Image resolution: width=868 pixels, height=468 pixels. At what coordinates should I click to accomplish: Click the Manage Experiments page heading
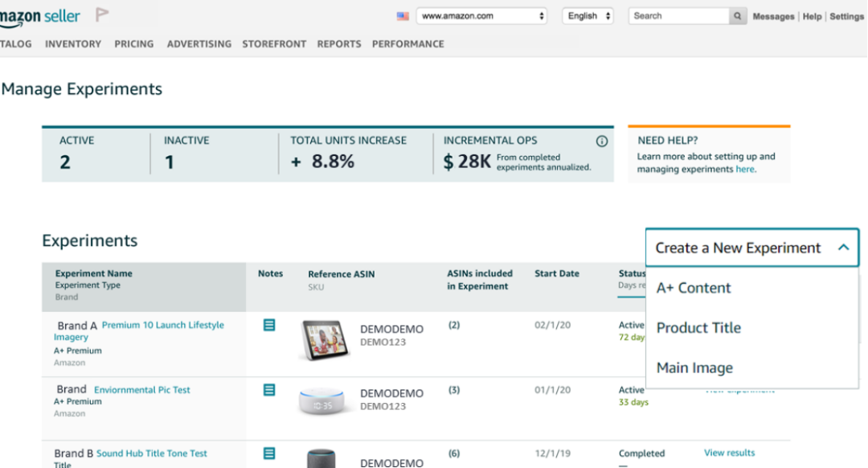81,89
